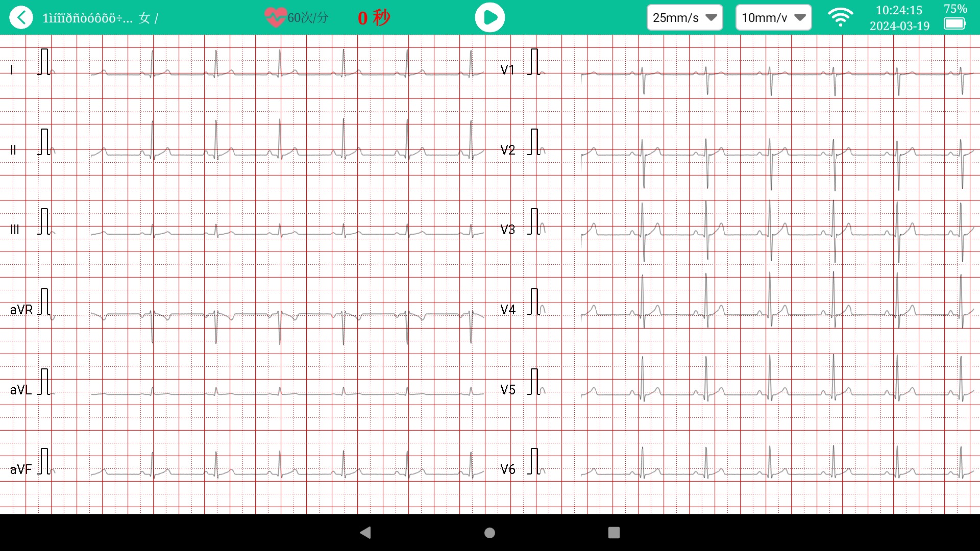
Task: Tap the Android back navigation button
Action: pos(365,533)
